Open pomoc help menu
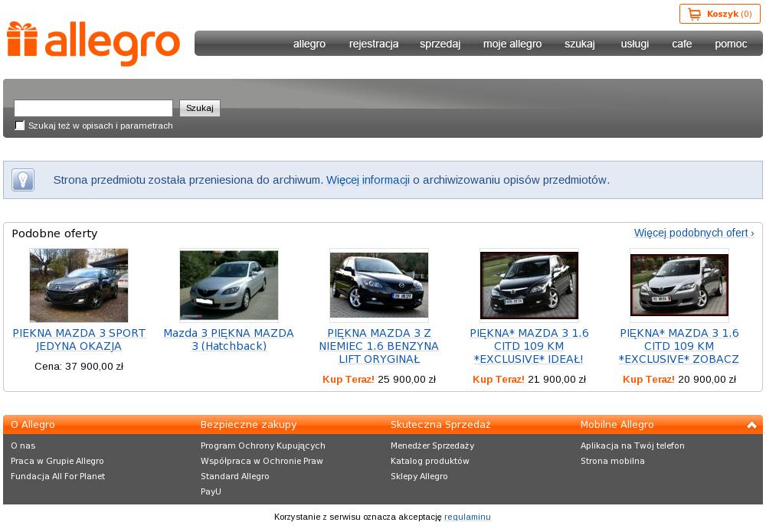Viewport: 766px width, 532px height. [731, 44]
